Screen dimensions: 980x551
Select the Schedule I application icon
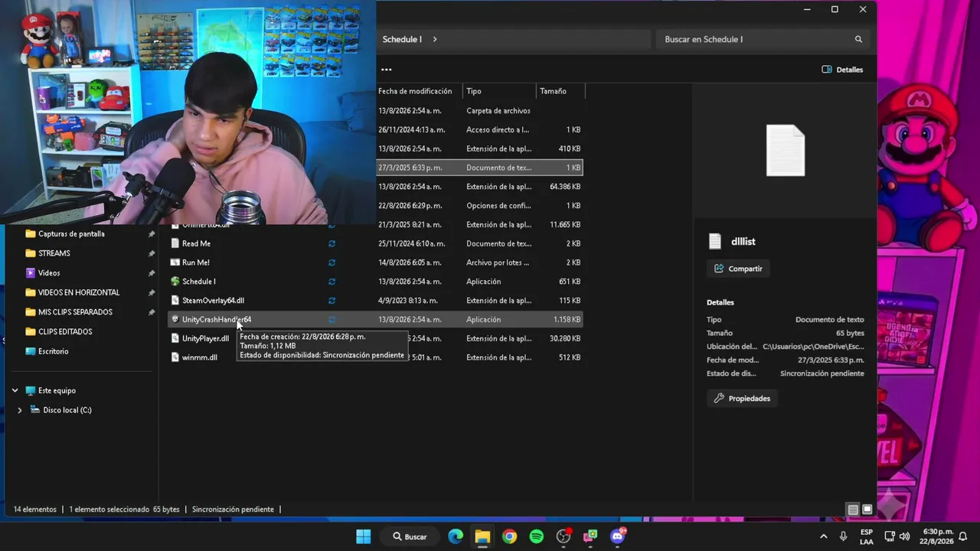pos(175,282)
